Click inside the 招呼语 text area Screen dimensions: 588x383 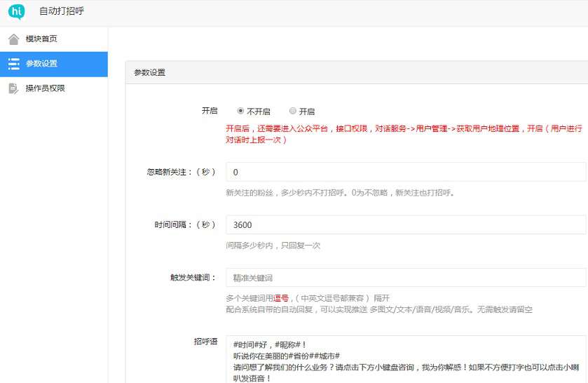(406, 360)
